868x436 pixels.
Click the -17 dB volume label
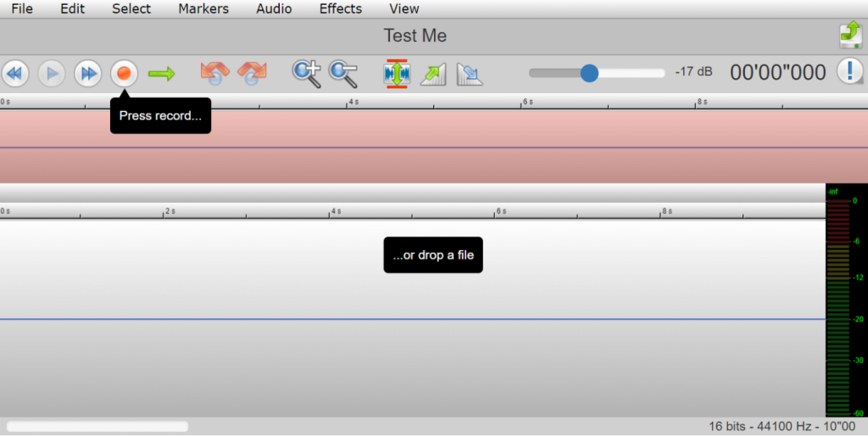coord(693,72)
